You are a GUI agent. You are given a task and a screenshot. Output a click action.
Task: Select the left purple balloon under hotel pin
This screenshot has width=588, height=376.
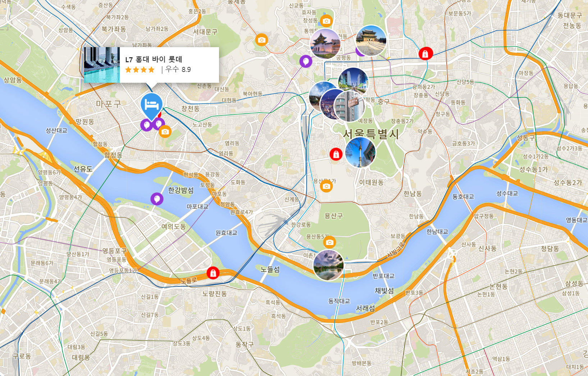(146, 125)
